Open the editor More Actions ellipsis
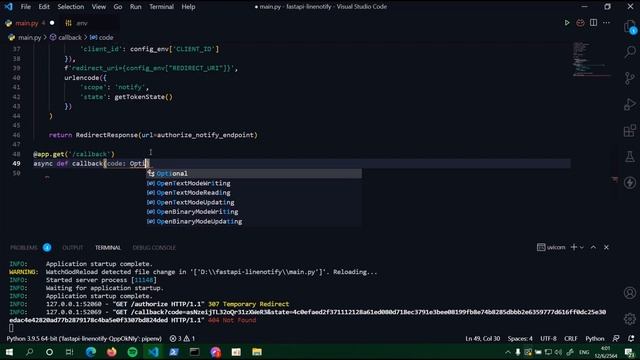This screenshot has height=360, width=640. pos(607,23)
